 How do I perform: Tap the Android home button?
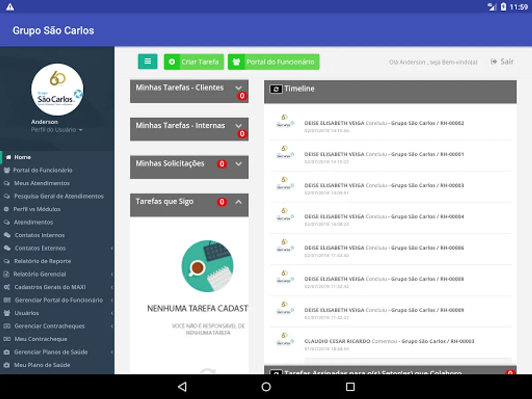tap(266, 387)
